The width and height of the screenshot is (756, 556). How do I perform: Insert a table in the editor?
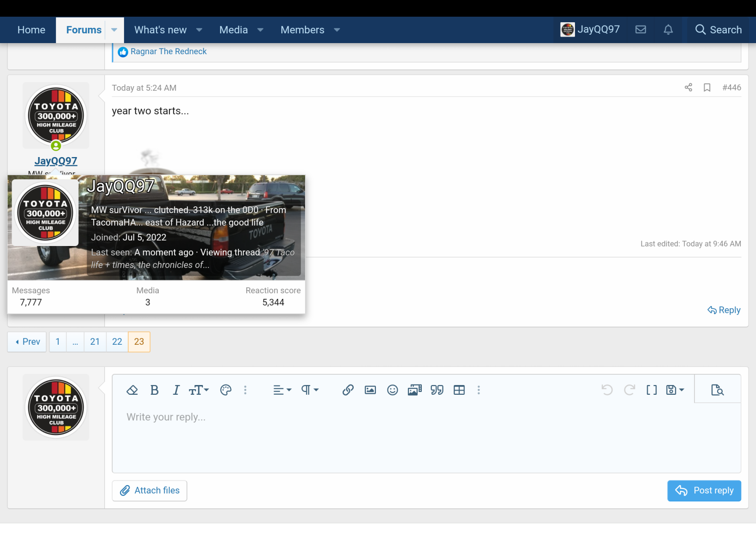[x=459, y=390]
